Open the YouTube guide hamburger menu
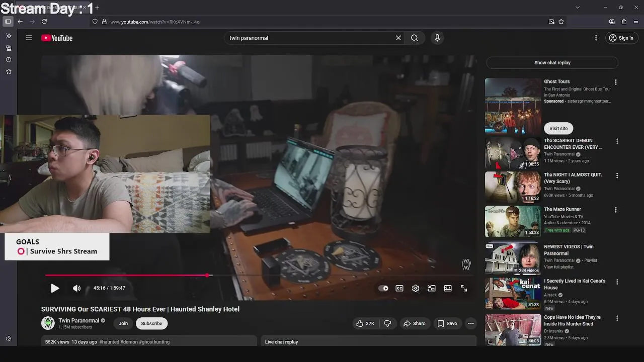Screen dimensions: 644x362 (29, 38)
